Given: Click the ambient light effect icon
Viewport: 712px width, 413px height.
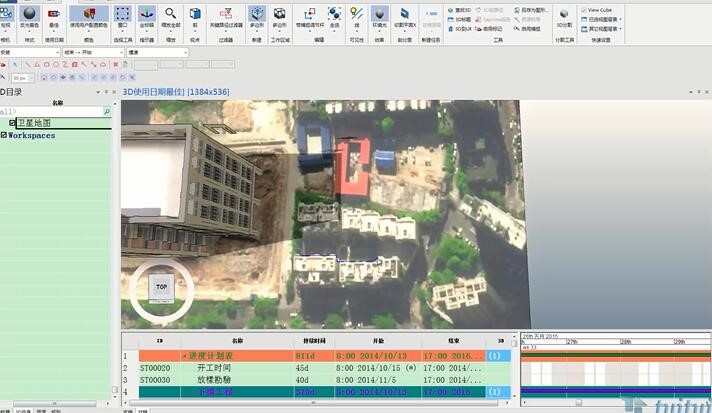Looking at the screenshot, I should click(x=380, y=14).
